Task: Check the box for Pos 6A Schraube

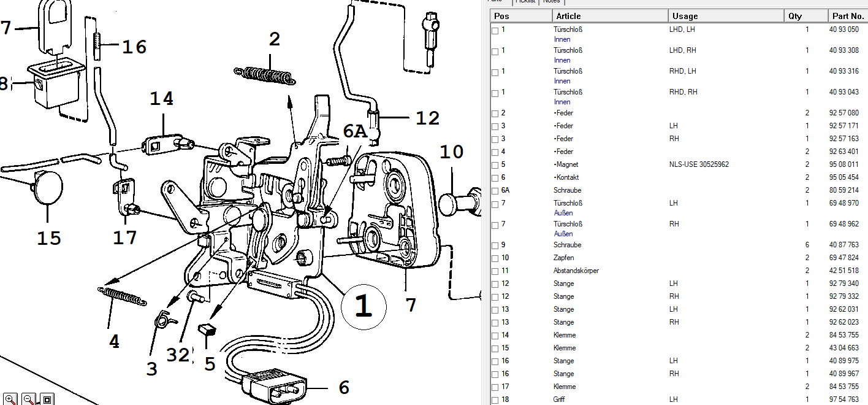Action: pyautogui.click(x=495, y=191)
